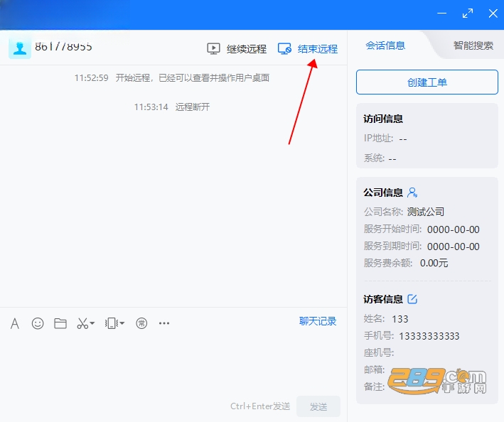Image resolution: width=504 pixels, height=422 pixels.
Task: Expand the shake options dropdown arrow
Action: coord(122,323)
